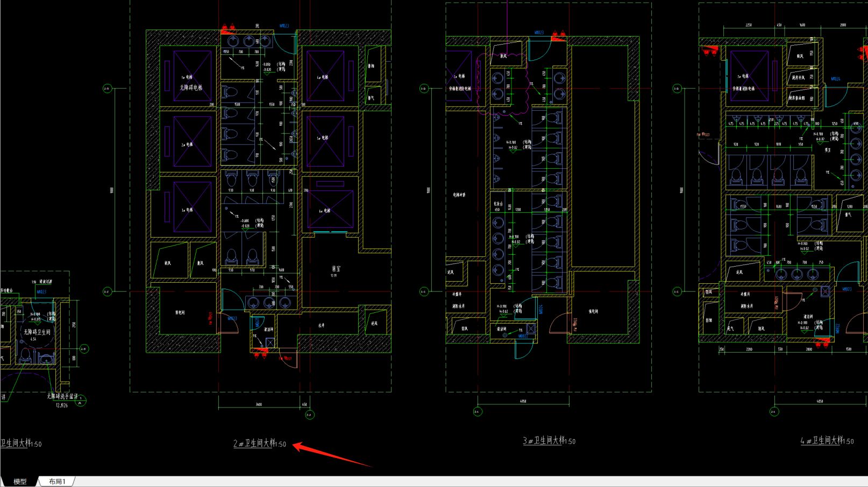Click the 2-D grid bubble left of 4# drawing
The image size is (868, 487).
point(677,89)
